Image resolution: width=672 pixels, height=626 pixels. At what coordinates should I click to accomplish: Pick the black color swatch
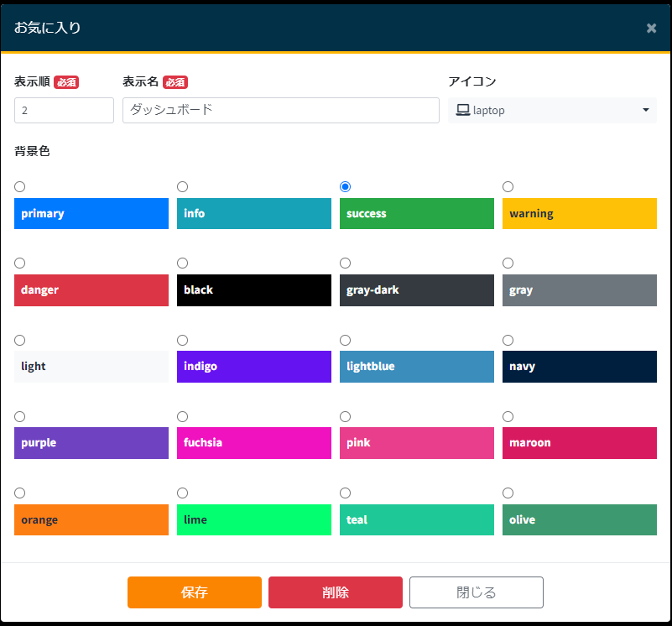tap(254, 290)
